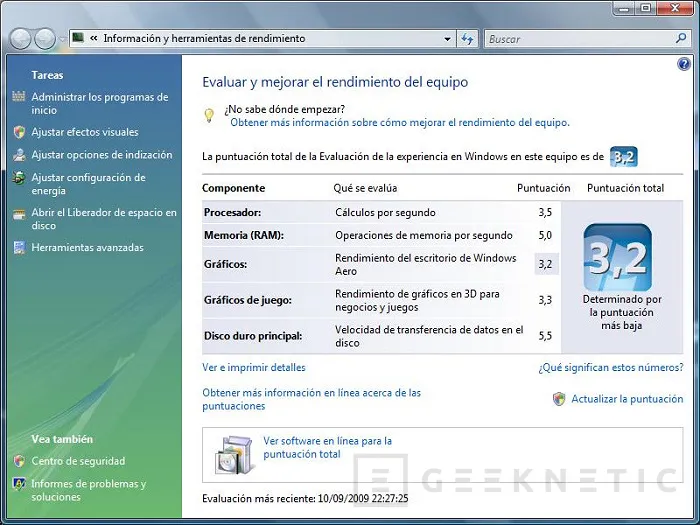Click the highlighted Gráficos score 3,2
The height and width of the screenshot is (525, 700).
point(546,264)
